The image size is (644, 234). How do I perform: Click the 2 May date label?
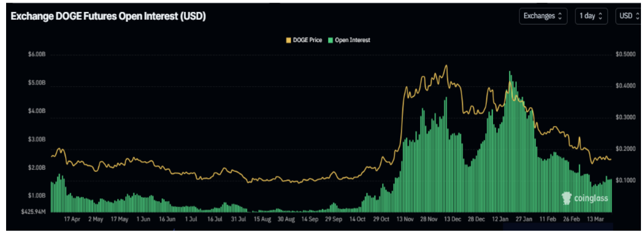(96, 219)
